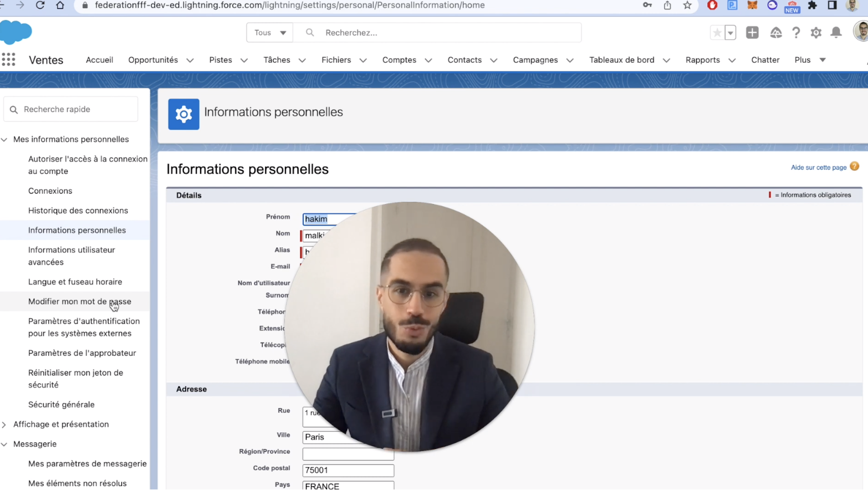Open the Tous search scope dropdown
Image resolution: width=868 pixels, height=490 pixels.
click(x=270, y=33)
